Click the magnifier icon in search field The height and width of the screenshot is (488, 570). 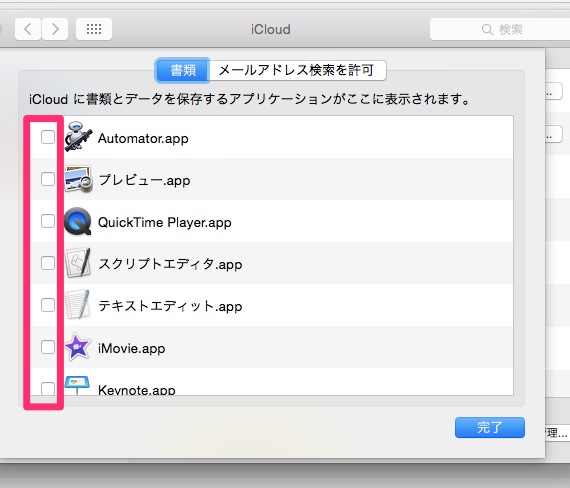click(x=487, y=29)
